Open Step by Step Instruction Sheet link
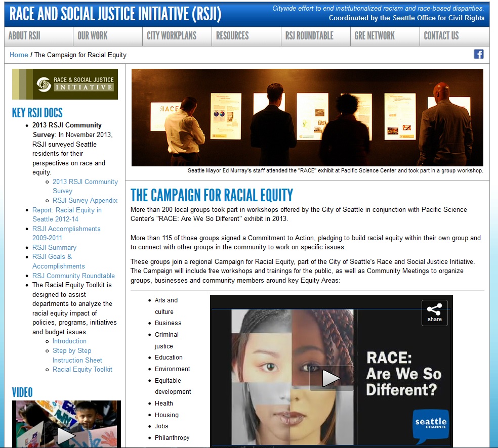Viewport: 498px width, 448px height. (77, 355)
